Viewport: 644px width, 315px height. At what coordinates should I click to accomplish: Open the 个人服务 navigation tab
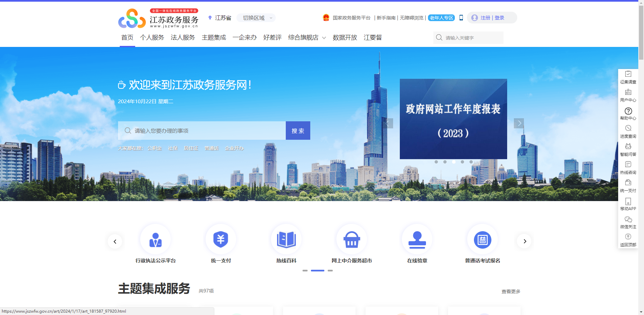[x=152, y=38]
